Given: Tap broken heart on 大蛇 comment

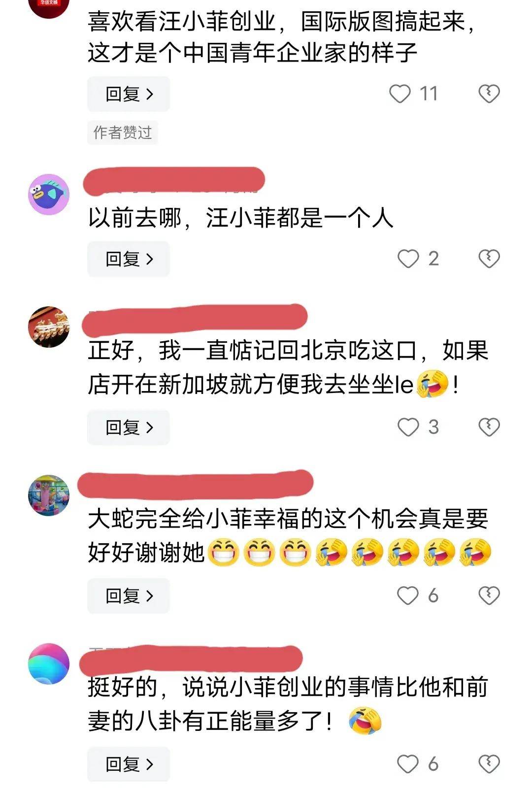Looking at the screenshot, I should tap(489, 595).
